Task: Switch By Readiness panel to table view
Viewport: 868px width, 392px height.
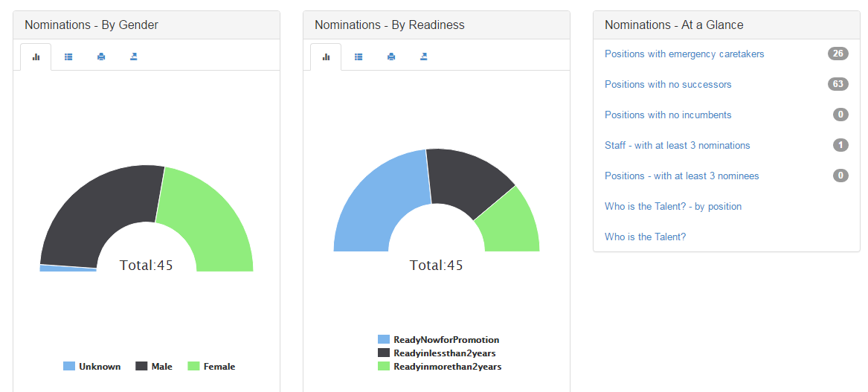Action: [359, 57]
